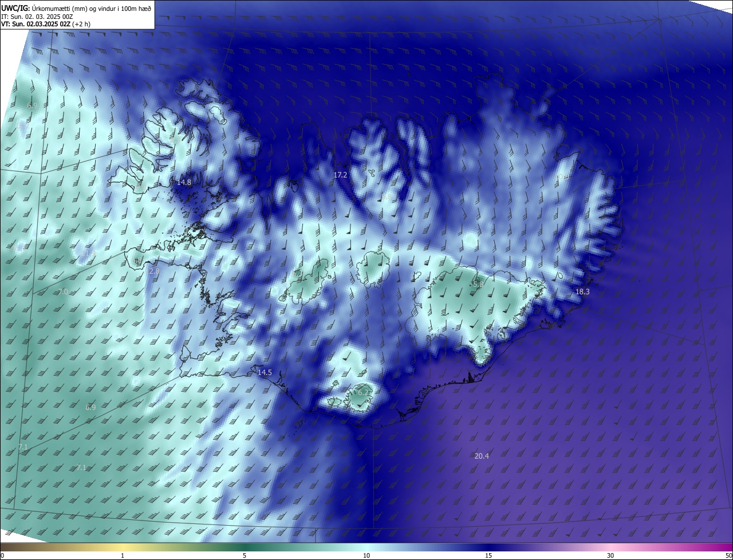Viewport: 733px width, 560px height.
Task: Click the 17.2 value label on the map
Action: 341,175
